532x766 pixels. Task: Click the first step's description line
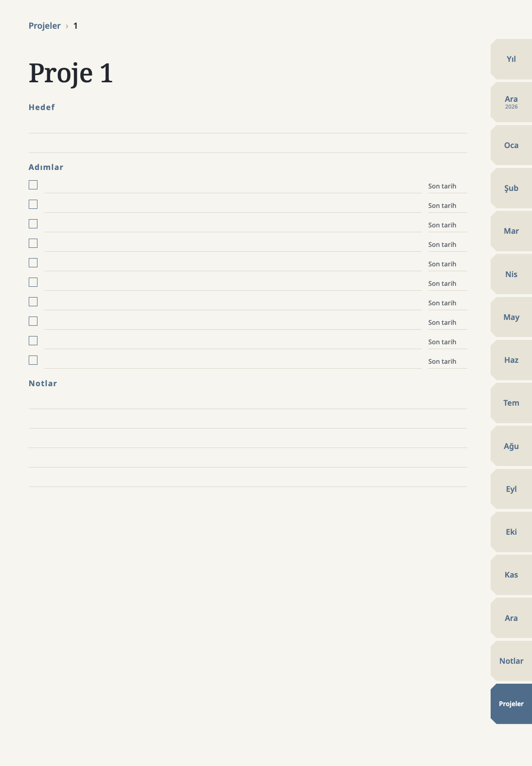pyautogui.click(x=233, y=185)
